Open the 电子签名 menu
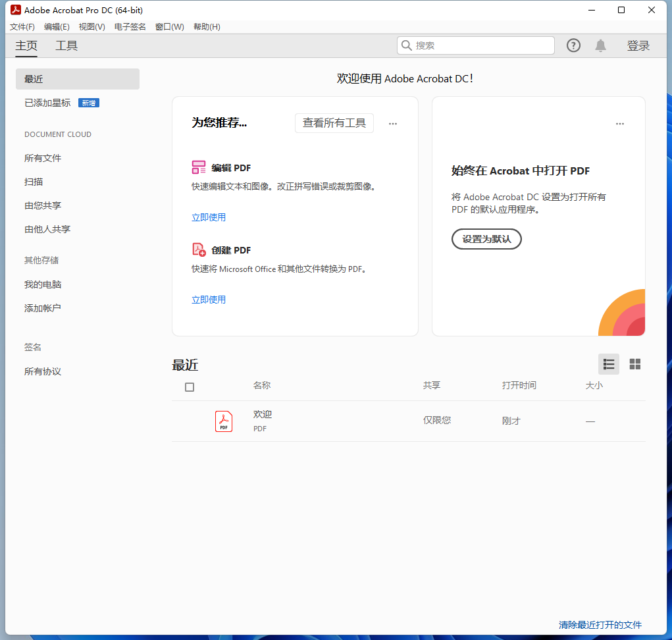 coord(130,26)
